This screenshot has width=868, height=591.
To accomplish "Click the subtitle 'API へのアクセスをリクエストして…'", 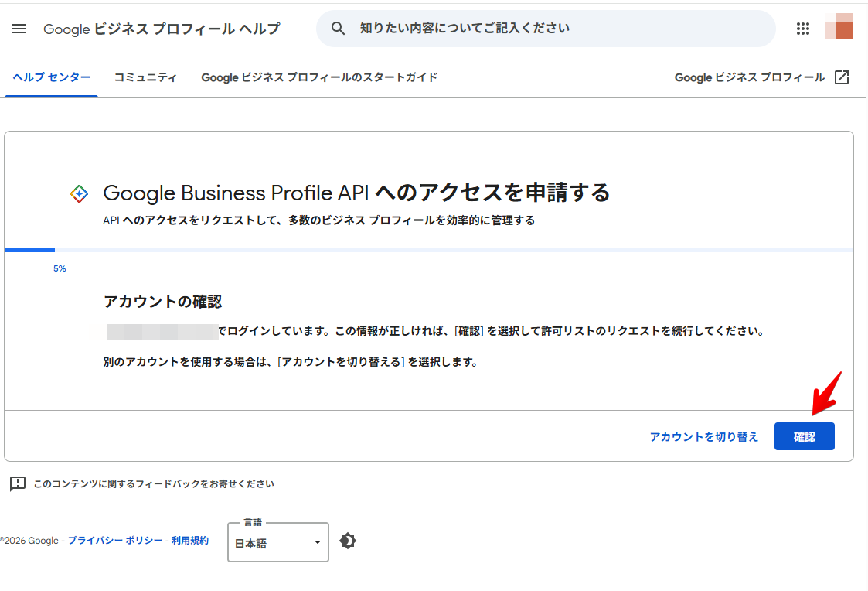I will click(319, 220).
